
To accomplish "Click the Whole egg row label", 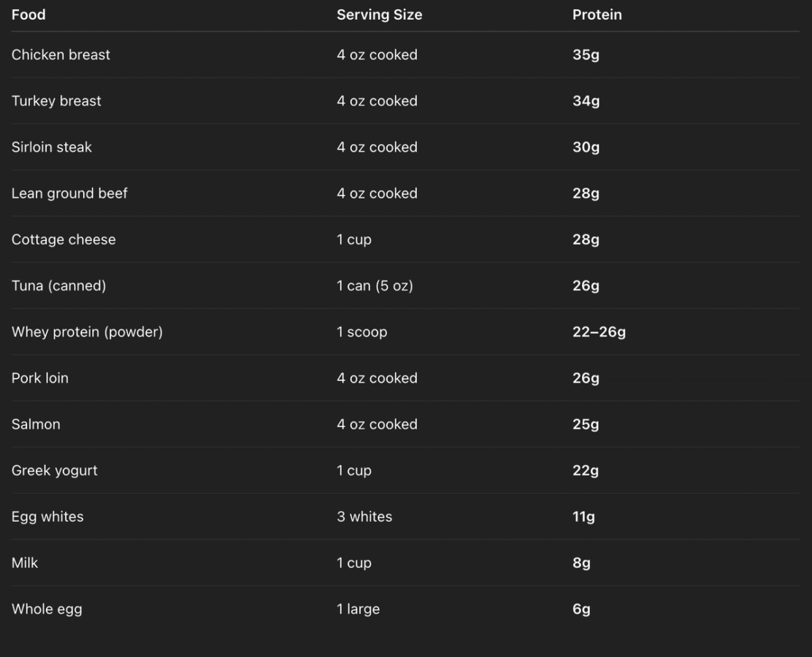I will (47, 609).
